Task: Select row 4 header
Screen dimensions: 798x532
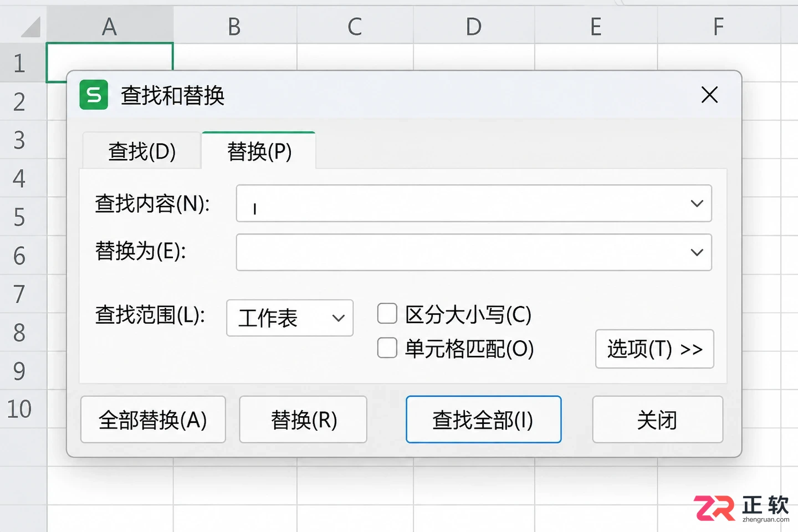Action: [x=22, y=178]
